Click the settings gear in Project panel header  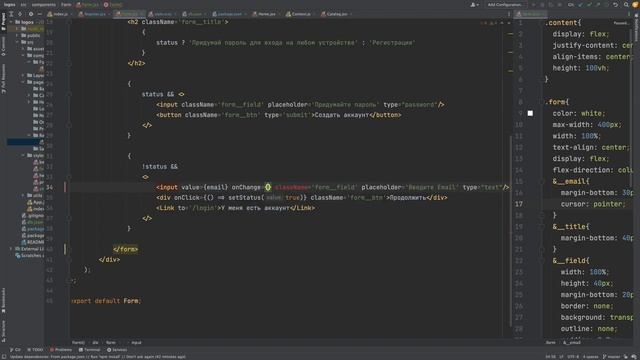(x=31, y=14)
